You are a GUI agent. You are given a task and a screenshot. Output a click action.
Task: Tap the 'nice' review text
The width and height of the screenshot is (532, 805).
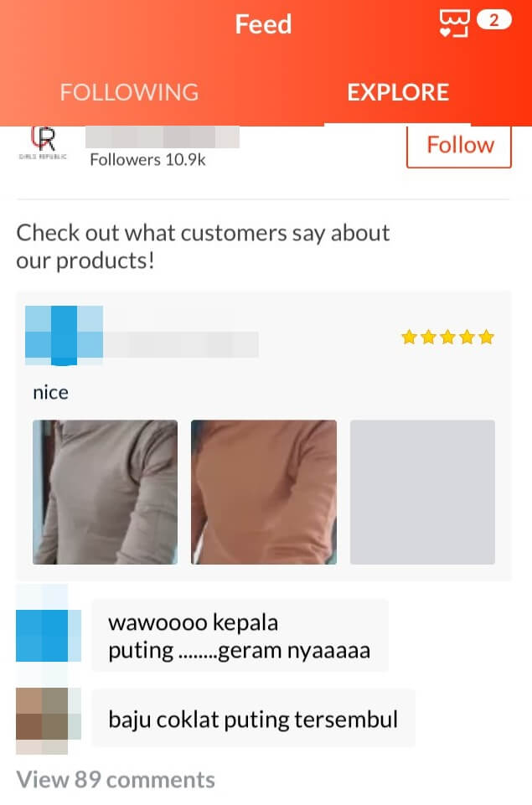click(x=50, y=393)
